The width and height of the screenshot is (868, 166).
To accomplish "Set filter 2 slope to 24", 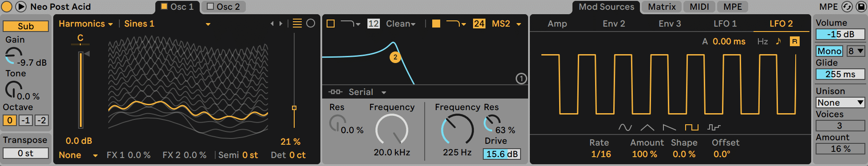I will click(x=479, y=24).
